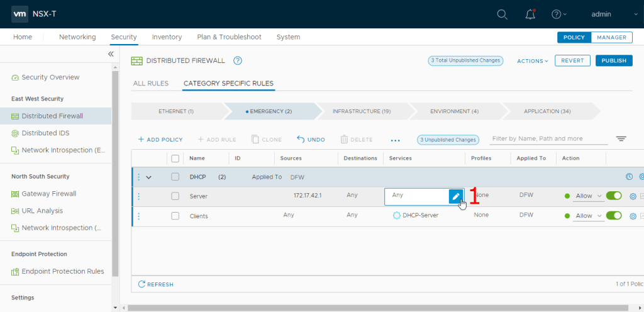Viewport: 644px width, 312px height.
Task: Toggle off the Server rule enable switch
Action: [x=613, y=196]
